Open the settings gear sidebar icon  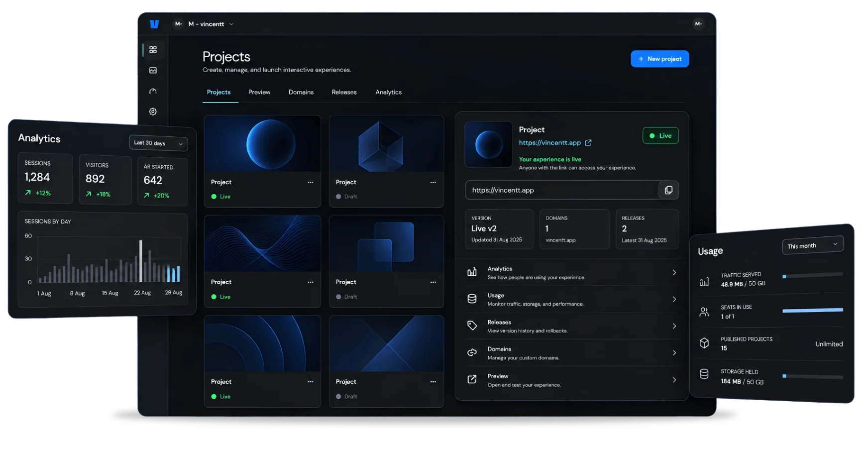pyautogui.click(x=153, y=112)
